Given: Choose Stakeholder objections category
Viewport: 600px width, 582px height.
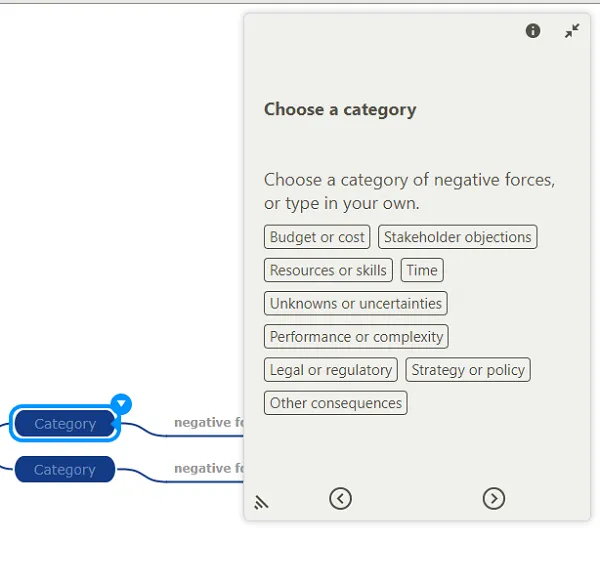Looking at the screenshot, I should click(x=458, y=237).
